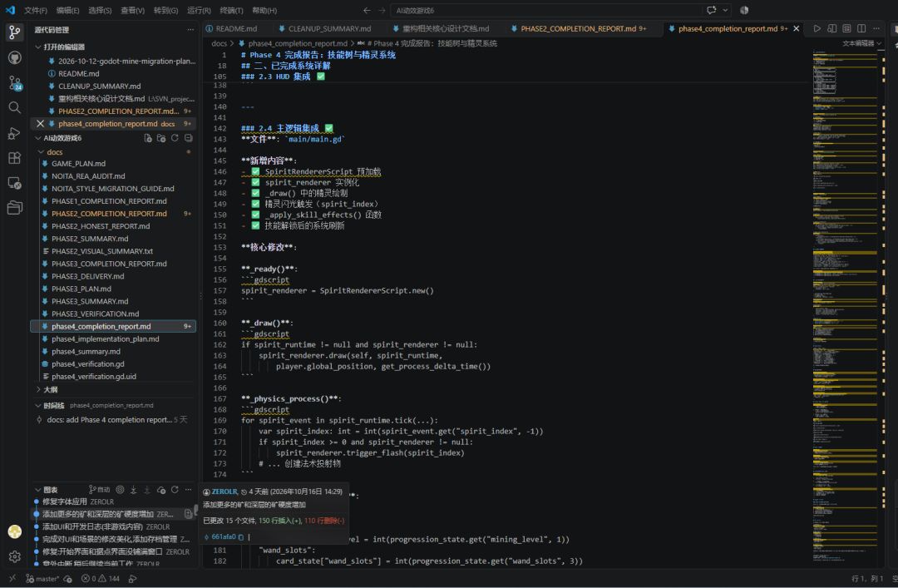Click the fetch cloud icon in 图表 header
Screen dimensions: 898x588
coord(161,490)
